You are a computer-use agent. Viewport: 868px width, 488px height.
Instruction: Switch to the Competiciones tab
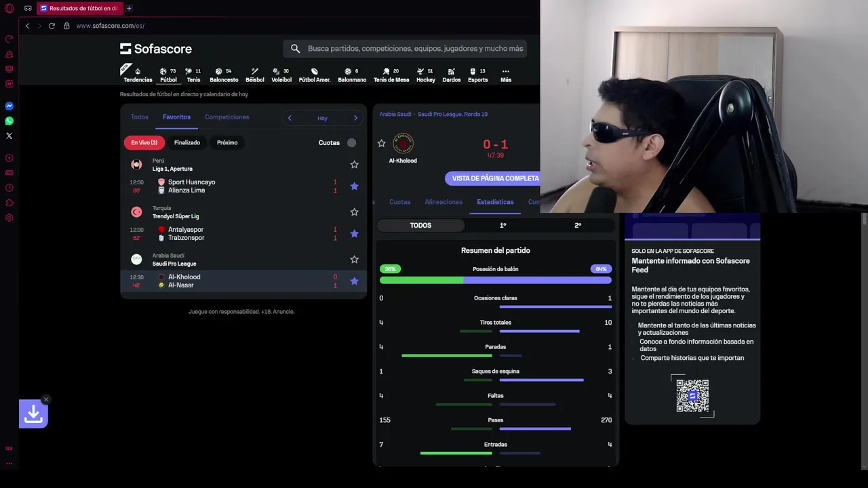click(x=227, y=117)
